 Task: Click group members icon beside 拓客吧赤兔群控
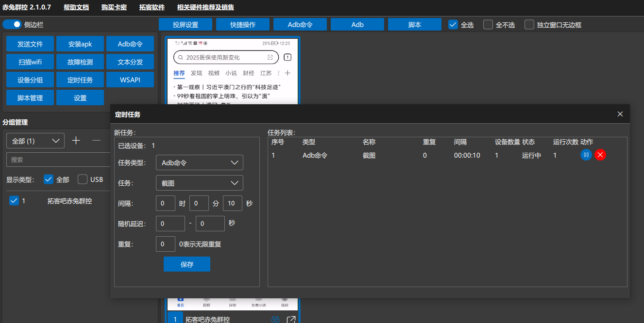[276, 319]
